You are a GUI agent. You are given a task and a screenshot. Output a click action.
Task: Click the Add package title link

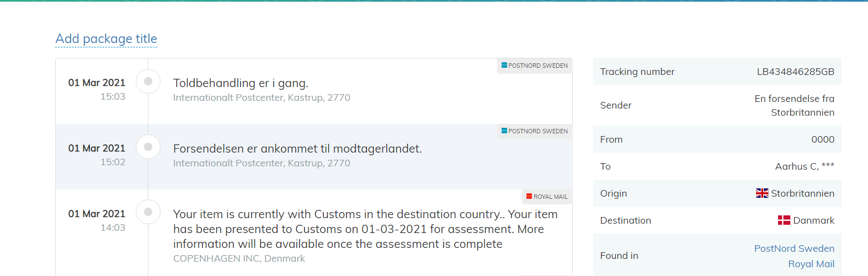point(106,39)
